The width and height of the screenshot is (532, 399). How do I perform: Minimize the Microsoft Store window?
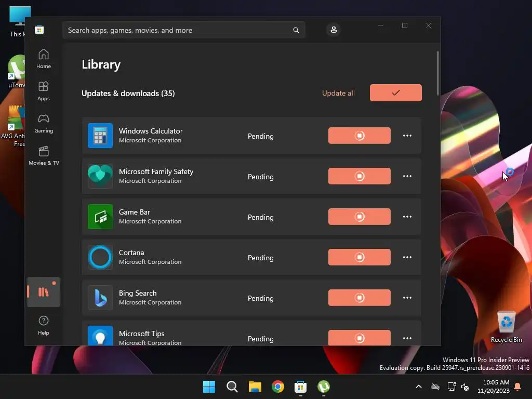coord(381,25)
